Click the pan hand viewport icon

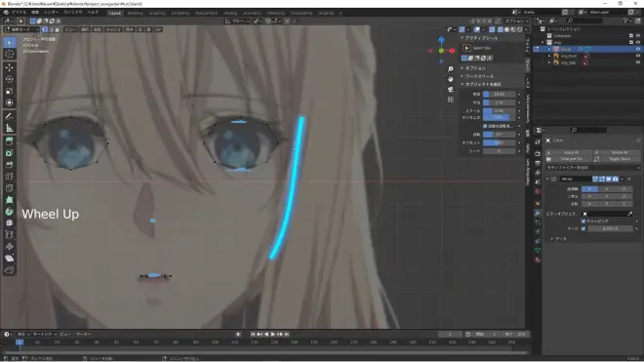[x=451, y=79]
